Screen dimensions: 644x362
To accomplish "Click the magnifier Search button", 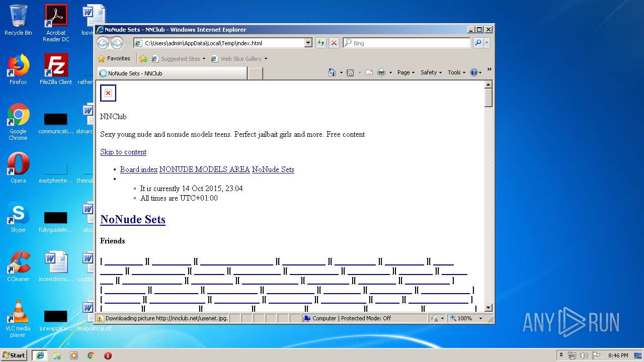I will point(478,43).
